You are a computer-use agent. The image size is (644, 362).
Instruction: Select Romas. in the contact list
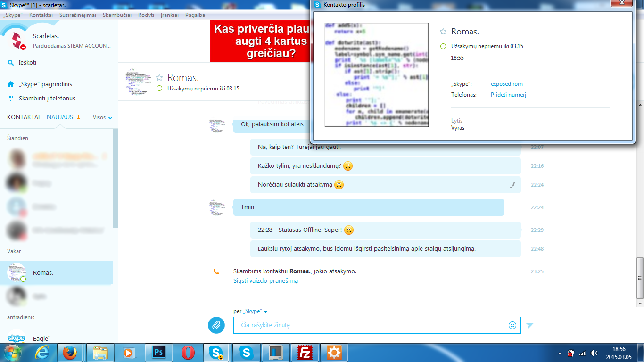(x=57, y=273)
